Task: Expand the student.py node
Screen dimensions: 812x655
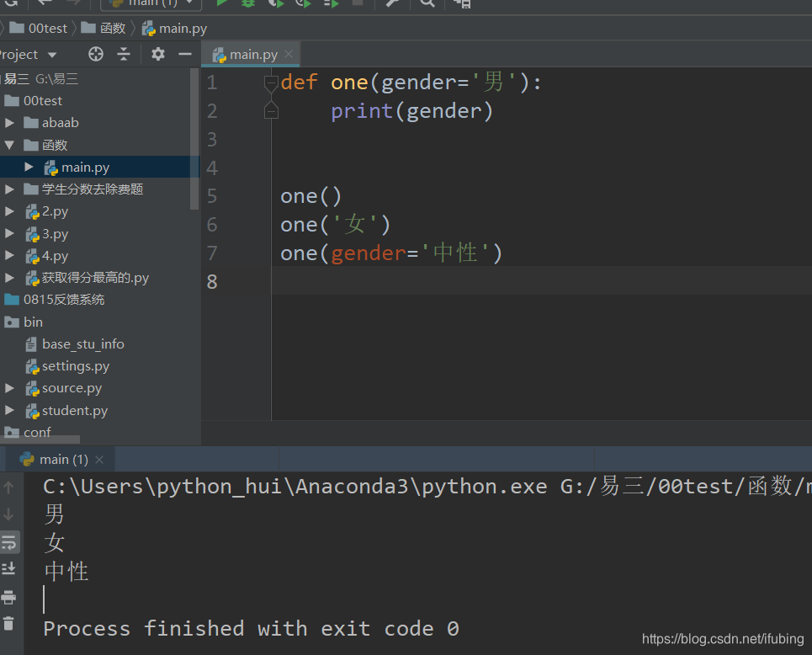Action: 9,410
